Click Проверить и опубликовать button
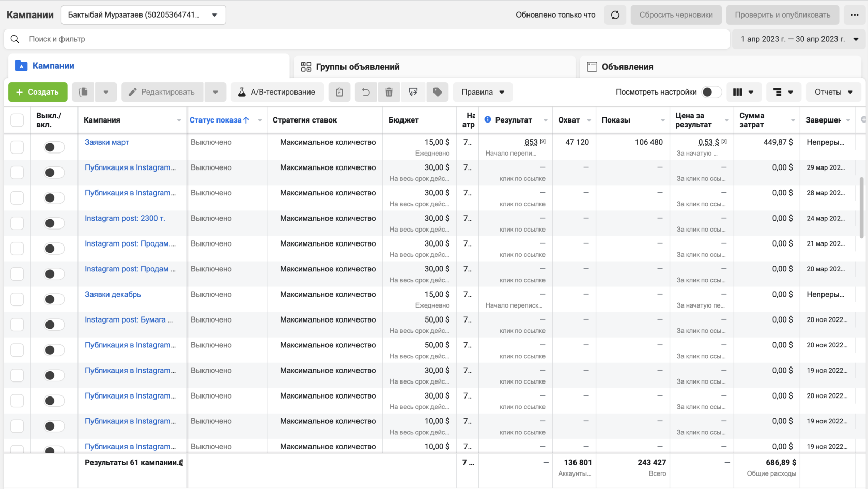Viewport: 868px width, 489px height. [x=782, y=15]
